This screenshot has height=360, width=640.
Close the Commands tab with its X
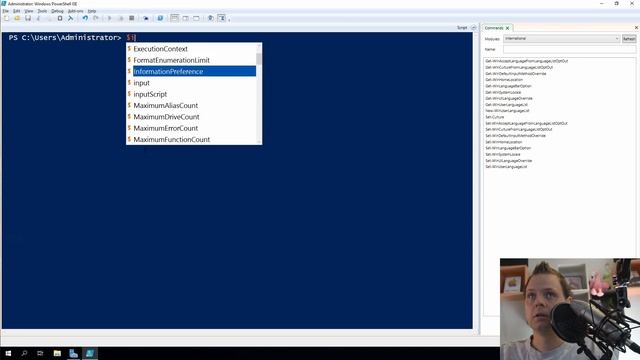tap(508, 28)
